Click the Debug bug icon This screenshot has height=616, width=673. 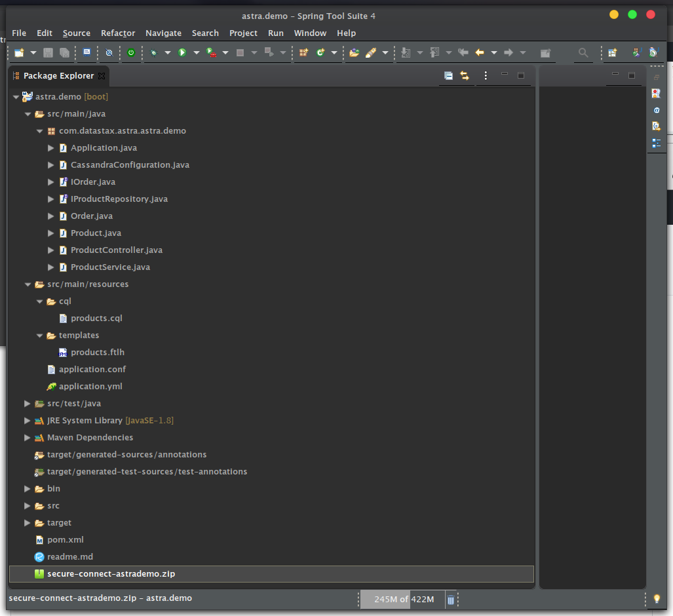(153, 52)
